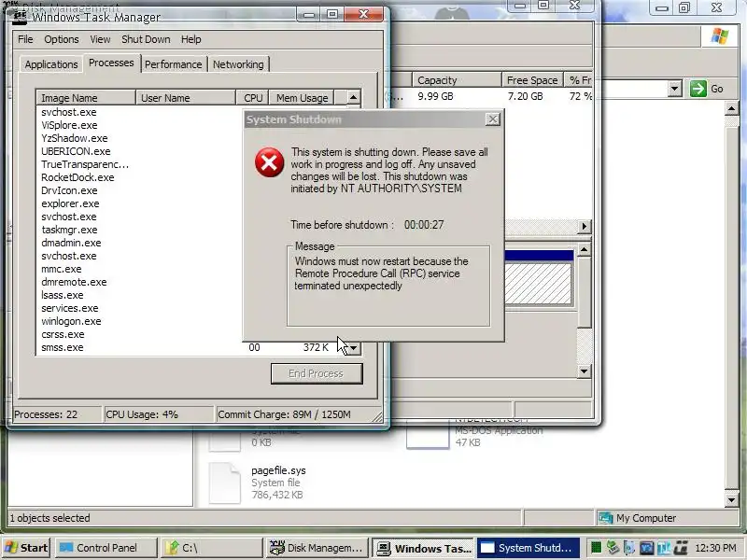
Task: Sort processes by User Name column
Action: click(x=186, y=98)
